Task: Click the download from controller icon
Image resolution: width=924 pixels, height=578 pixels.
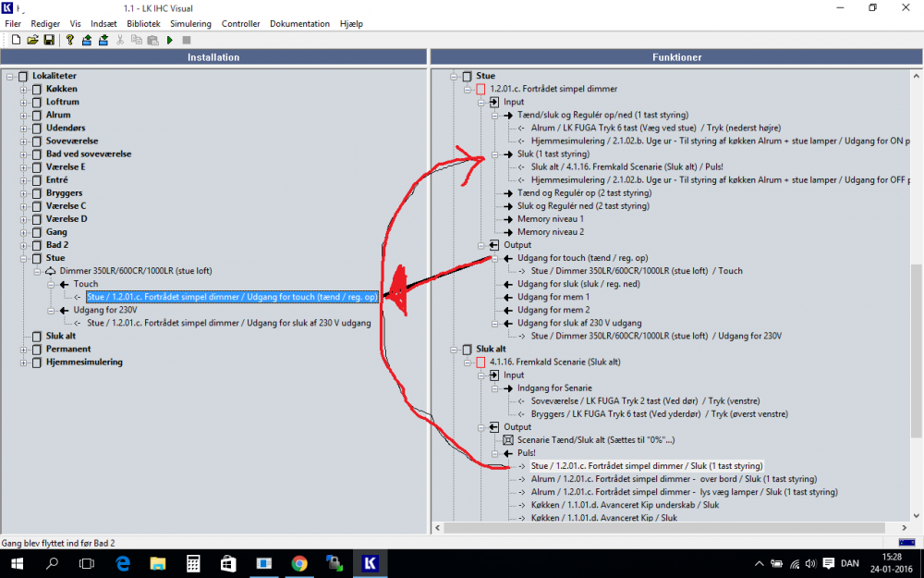Action: pyautogui.click(x=103, y=40)
